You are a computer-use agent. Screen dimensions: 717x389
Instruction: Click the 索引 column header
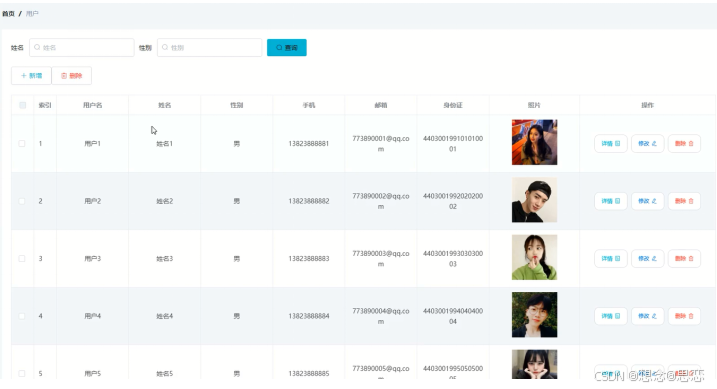(x=45, y=105)
